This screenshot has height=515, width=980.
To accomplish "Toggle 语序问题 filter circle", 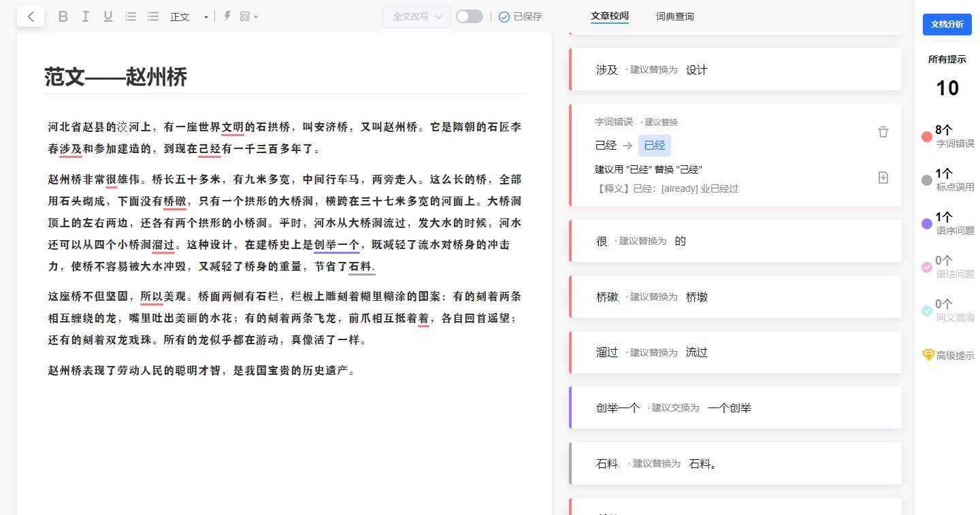I will [x=926, y=223].
